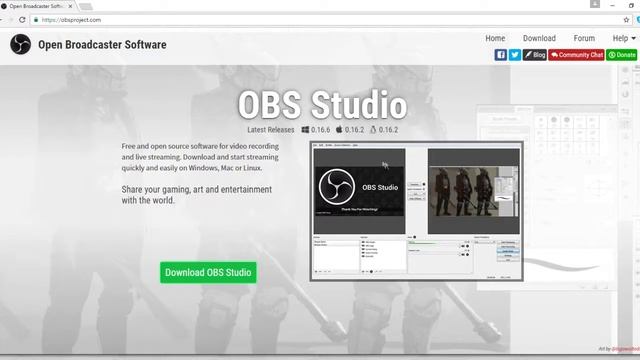Click the green Donate button

point(621,55)
